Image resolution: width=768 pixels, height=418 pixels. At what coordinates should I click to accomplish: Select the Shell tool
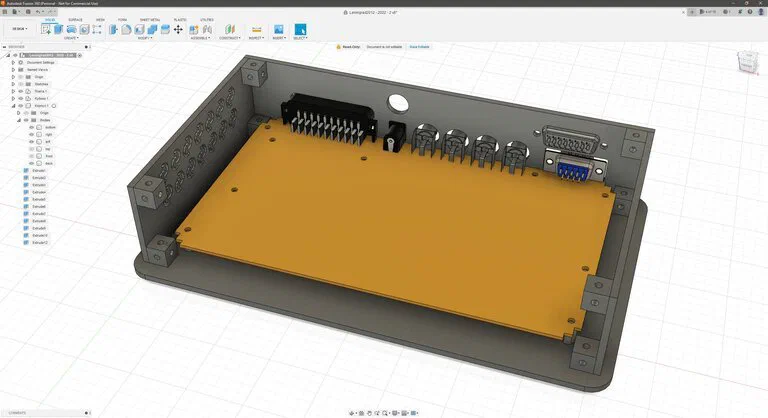139,29
